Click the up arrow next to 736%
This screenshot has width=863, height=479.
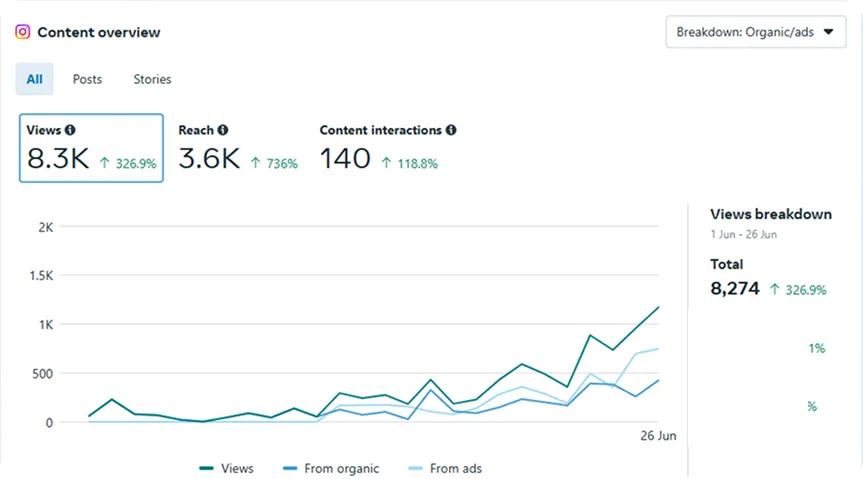point(256,163)
